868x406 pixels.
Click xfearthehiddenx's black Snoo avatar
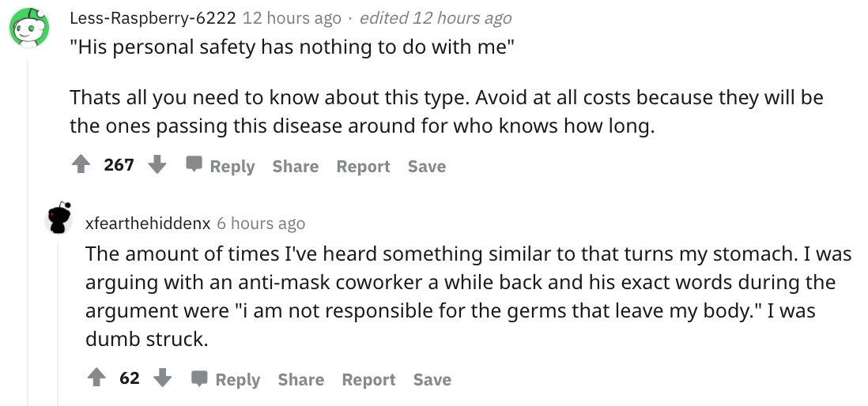[x=58, y=218]
